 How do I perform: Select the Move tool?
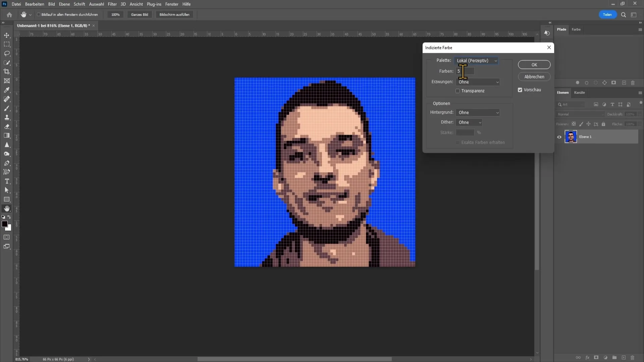point(7,35)
